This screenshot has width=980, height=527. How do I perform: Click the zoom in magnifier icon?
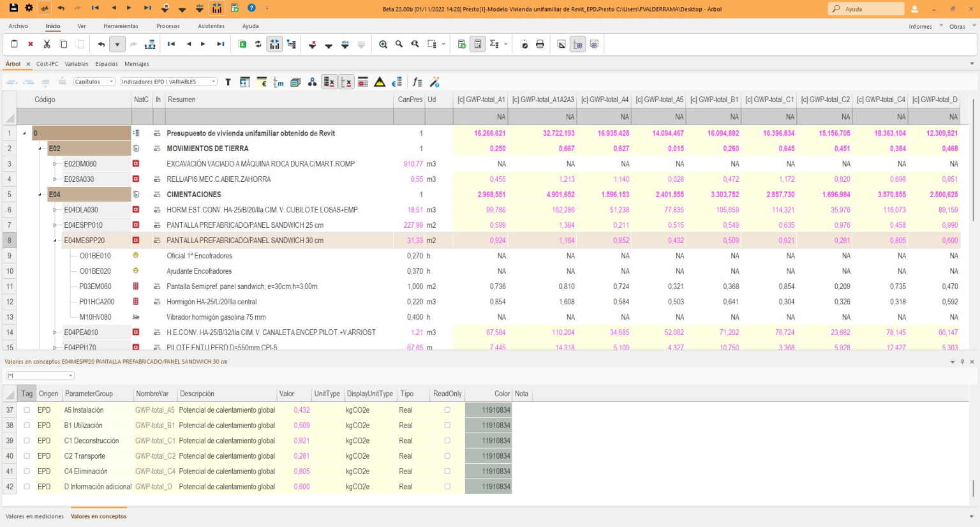tap(383, 45)
